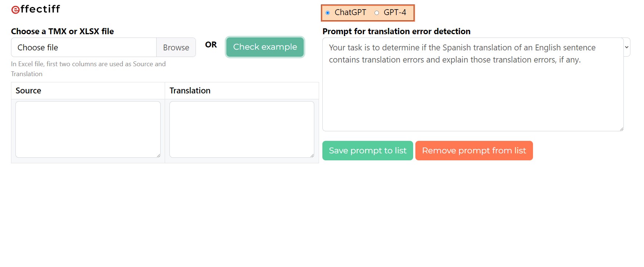The height and width of the screenshot is (267, 644).
Task: Focus the Translation text area
Action: click(x=241, y=129)
